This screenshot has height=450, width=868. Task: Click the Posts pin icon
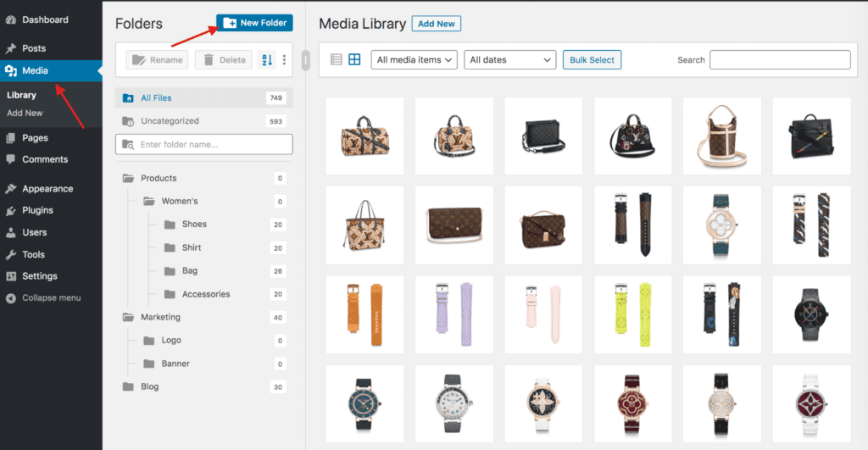click(11, 48)
